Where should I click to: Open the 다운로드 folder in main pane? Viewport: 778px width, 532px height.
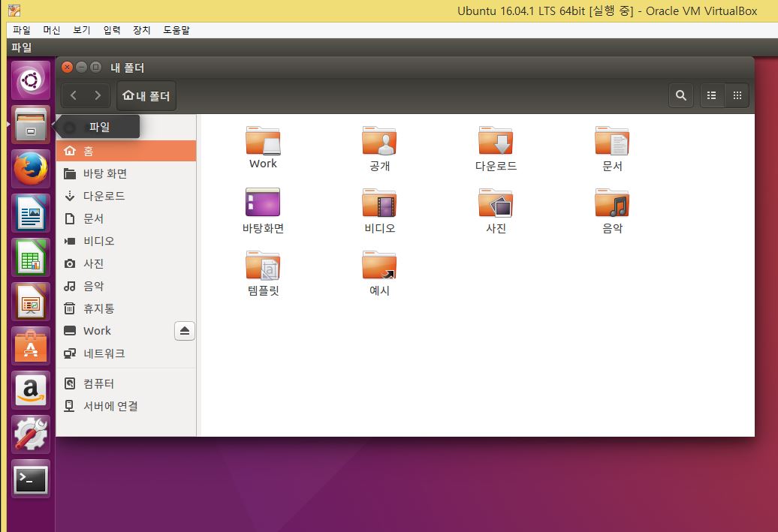tap(496, 141)
